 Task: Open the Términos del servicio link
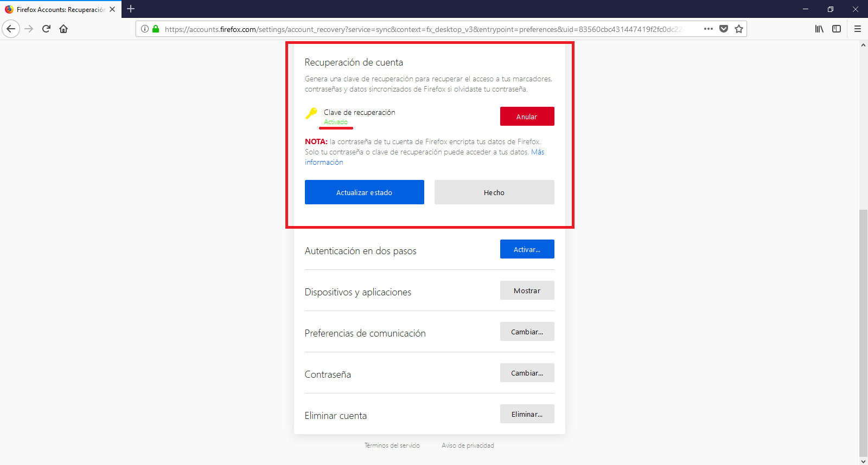coord(392,445)
